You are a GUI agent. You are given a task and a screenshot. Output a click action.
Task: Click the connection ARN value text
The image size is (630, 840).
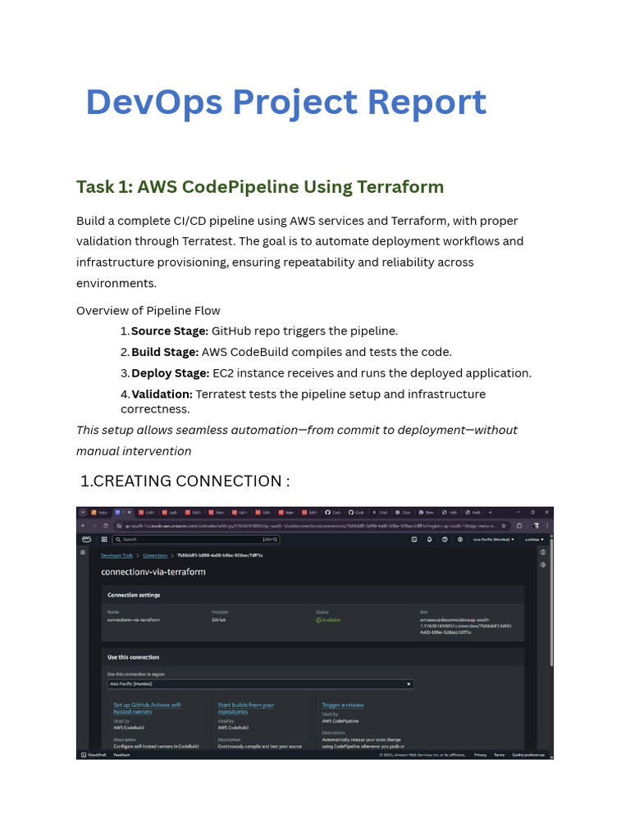[467, 626]
